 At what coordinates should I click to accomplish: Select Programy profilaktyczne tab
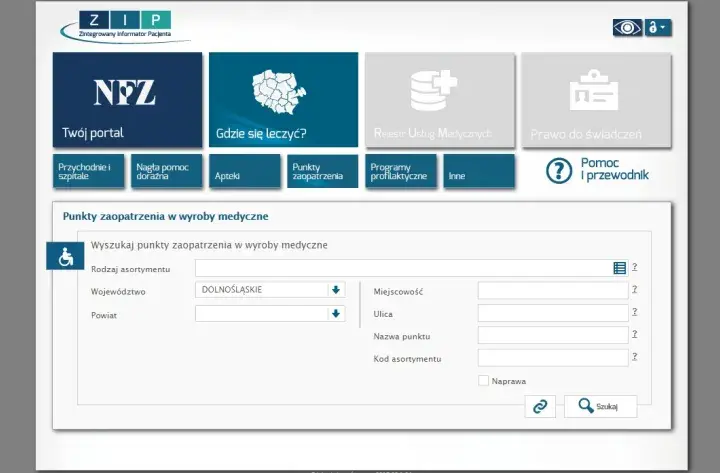point(400,171)
